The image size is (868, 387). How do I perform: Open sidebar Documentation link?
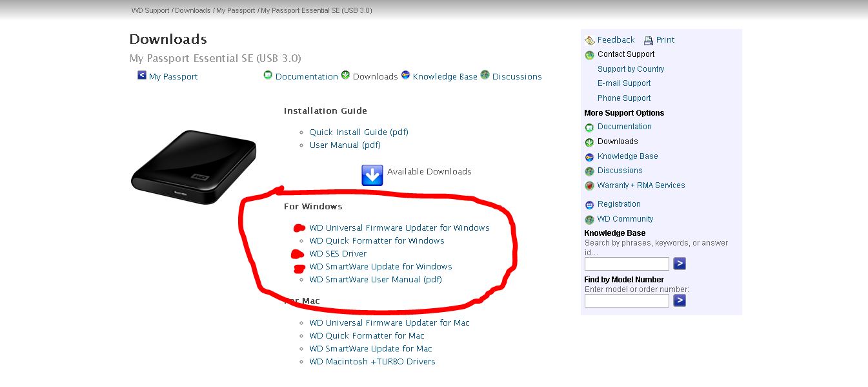click(625, 127)
